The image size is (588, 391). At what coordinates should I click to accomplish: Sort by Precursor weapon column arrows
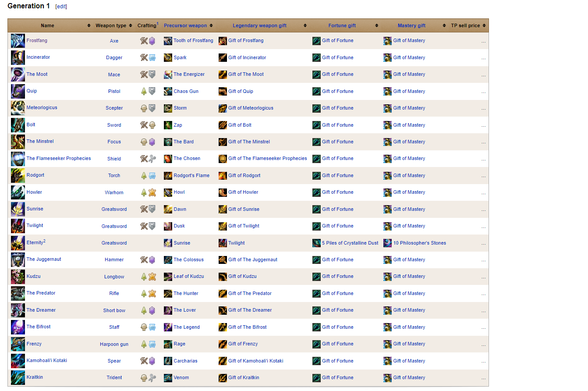pyautogui.click(x=211, y=25)
